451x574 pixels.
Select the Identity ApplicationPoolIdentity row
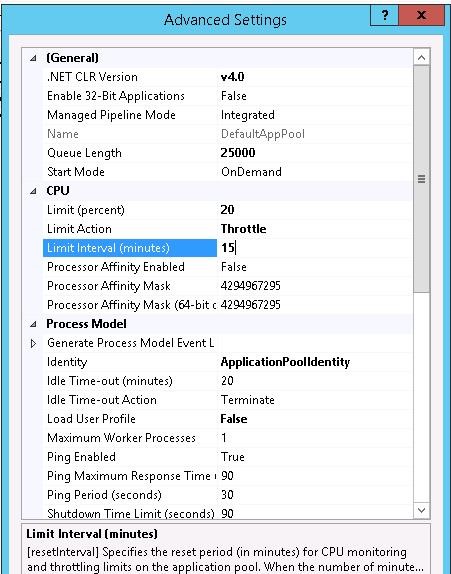coord(227,362)
